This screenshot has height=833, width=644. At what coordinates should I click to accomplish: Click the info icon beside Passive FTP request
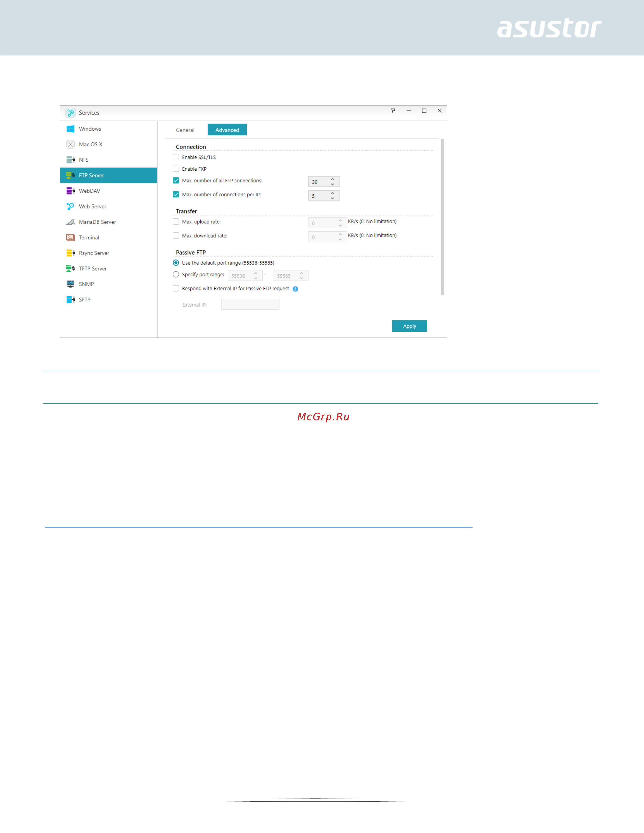point(295,289)
